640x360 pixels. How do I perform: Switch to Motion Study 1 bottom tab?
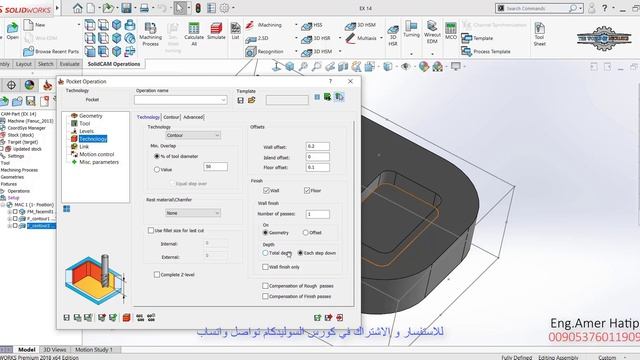click(94, 350)
